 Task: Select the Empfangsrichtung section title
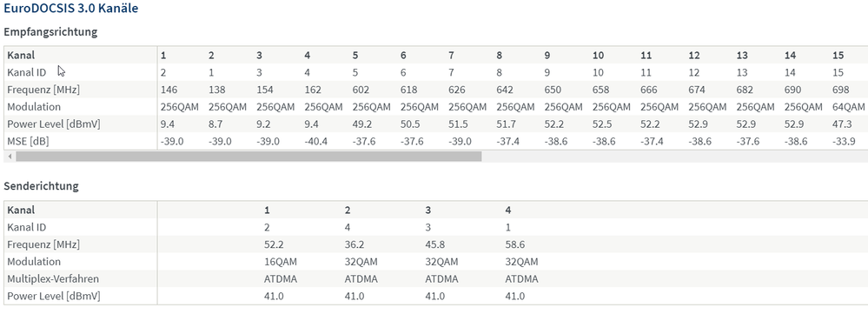click(50, 31)
